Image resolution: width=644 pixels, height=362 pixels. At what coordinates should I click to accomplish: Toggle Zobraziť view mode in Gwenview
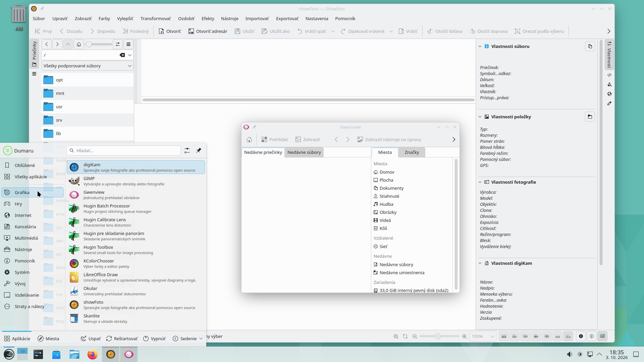pos(308,139)
